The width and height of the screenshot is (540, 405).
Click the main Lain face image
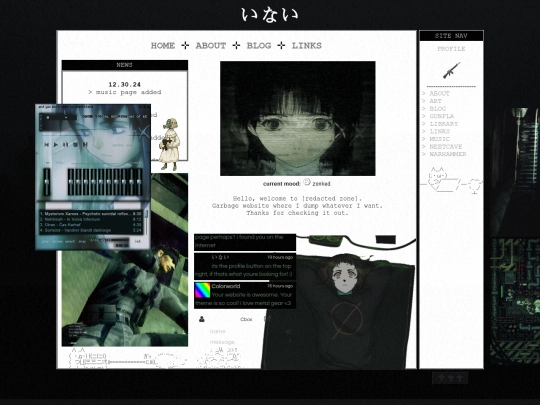pos(298,118)
